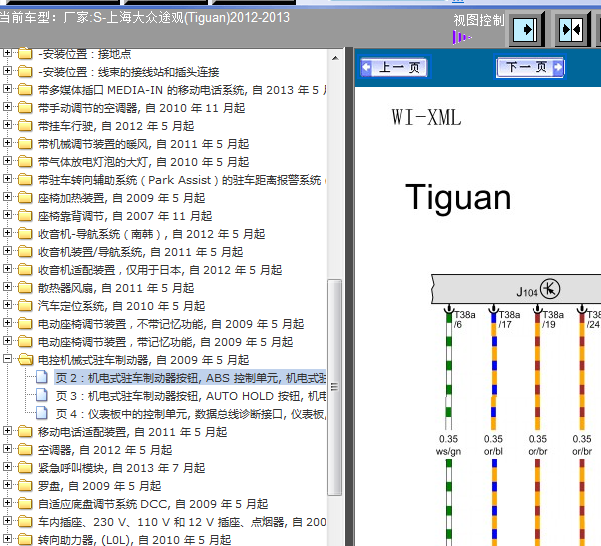Image resolution: width=601 pixels, height=546 pixels.
Task: Select 转向助力器, (L0L) tree entry
Action: 135,540
